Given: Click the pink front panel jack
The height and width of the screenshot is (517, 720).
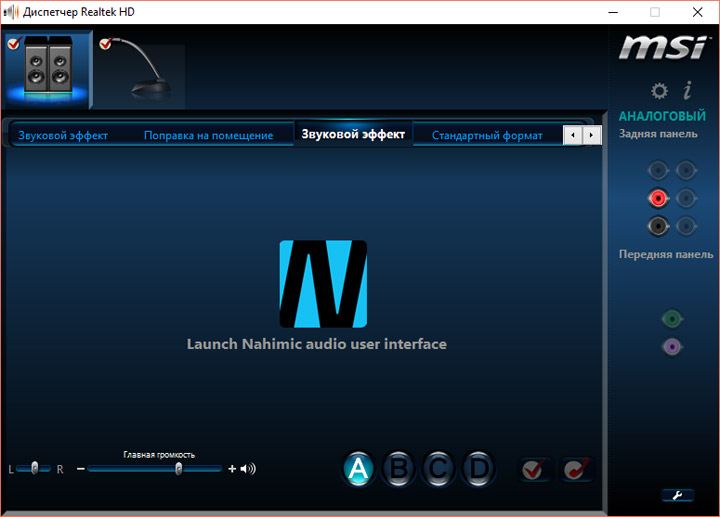Looking at the screenshot, I should pyautogui.click(x=672, y=347).
